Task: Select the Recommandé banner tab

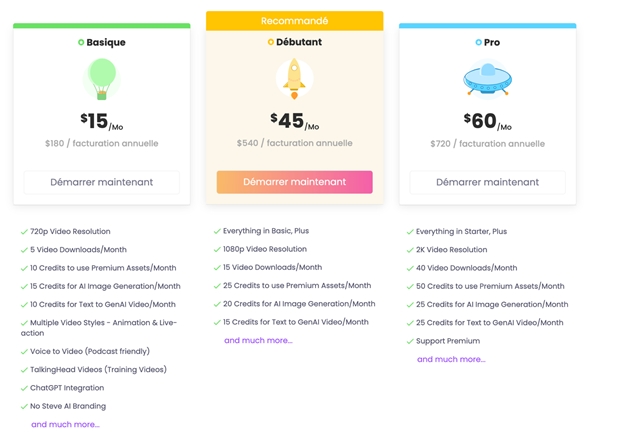Action: (x=294, y=21)
